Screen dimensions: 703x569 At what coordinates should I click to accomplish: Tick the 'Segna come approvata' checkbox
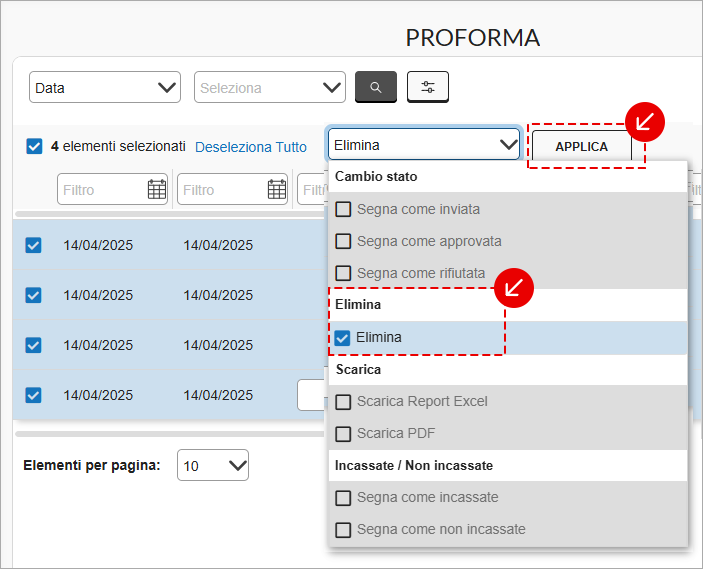tap(343, 241)
